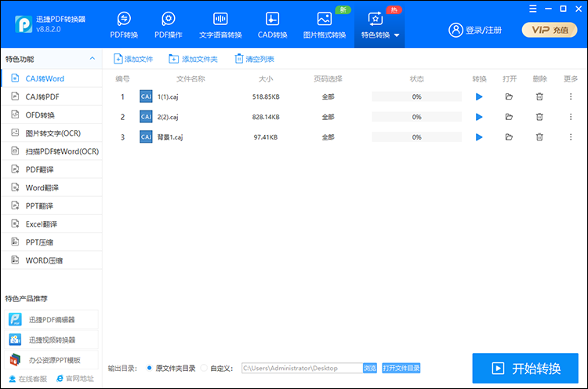Image resolution: width=588 pixels, height=389 pixels.
Task: Open 迅捷PDF编辑器 product recommendation
Action: click(x=52, y=320)
